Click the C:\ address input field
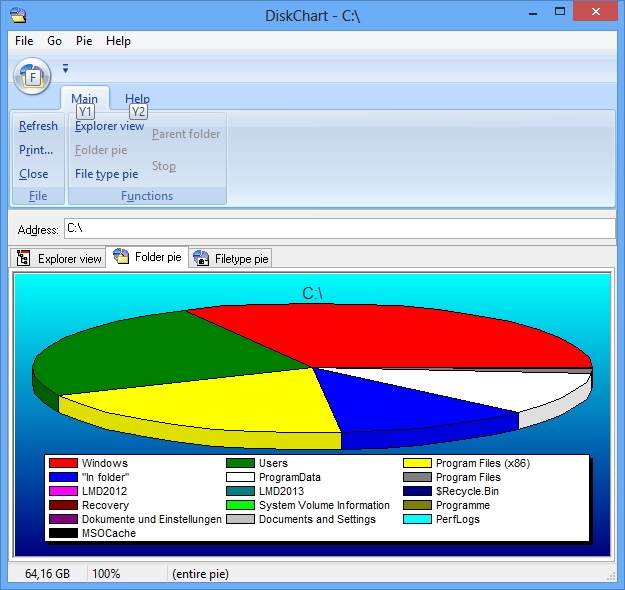625x590 pixels. click(x=339, y=229)
